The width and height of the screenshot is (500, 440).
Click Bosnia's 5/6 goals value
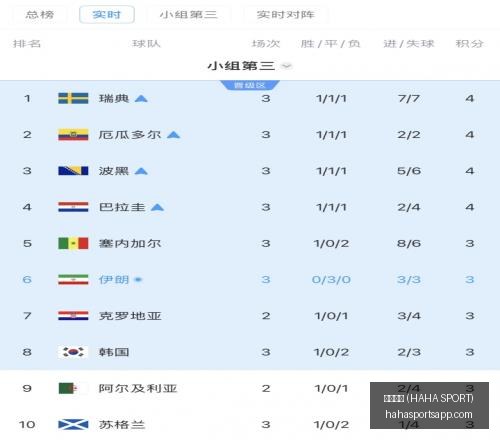pyautogui.click(x=409, y=171)
